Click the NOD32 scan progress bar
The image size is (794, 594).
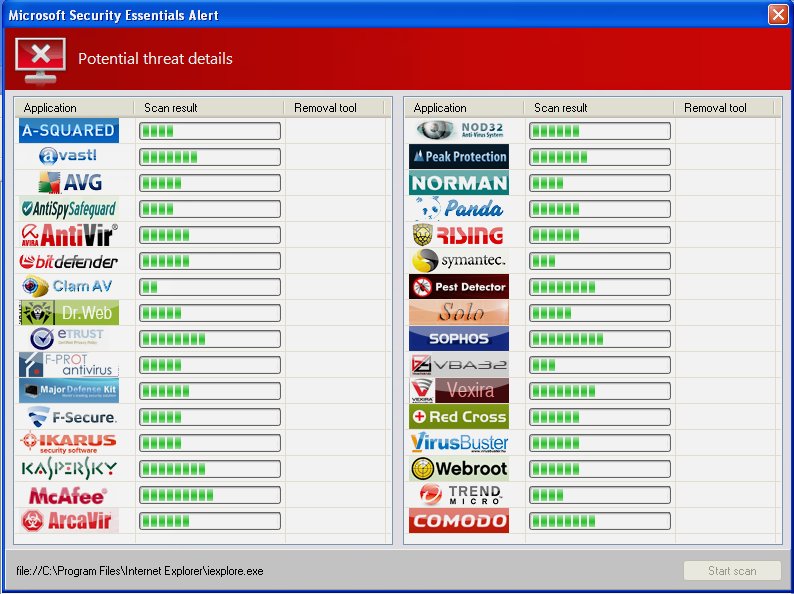coord(600,131)
